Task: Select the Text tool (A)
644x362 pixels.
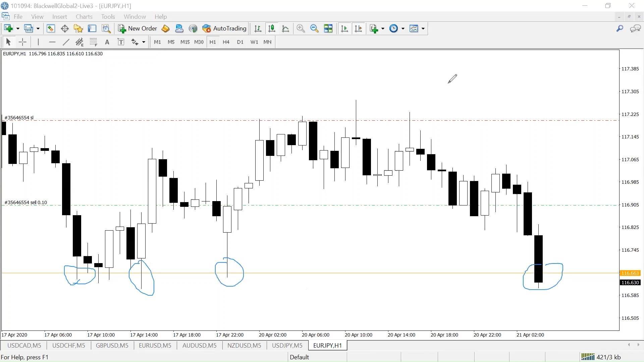Action: [x=107, y=42]
